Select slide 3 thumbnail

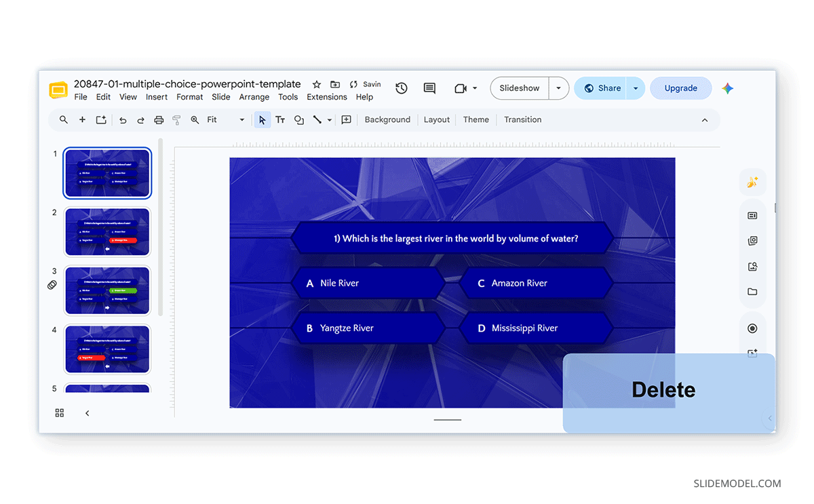click(x=107, y=290)
